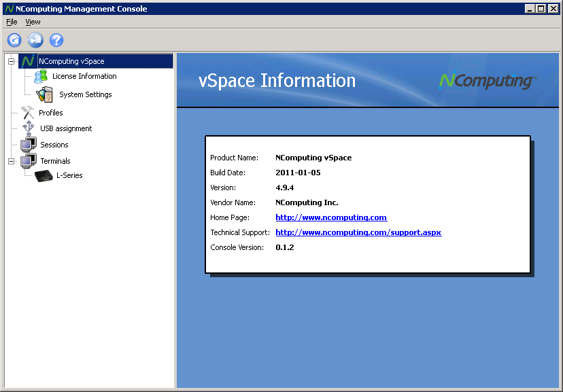Viewport: 563px width, 392px height.
Task: Click the NComputing title bar app icon
Action: coord(10,9)
